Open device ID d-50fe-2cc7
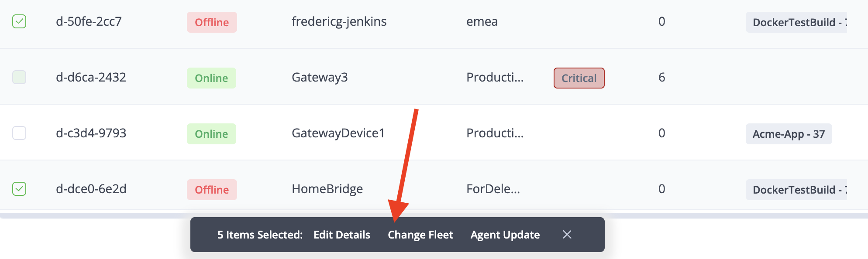The image size is (868, 259). point(89,21)
